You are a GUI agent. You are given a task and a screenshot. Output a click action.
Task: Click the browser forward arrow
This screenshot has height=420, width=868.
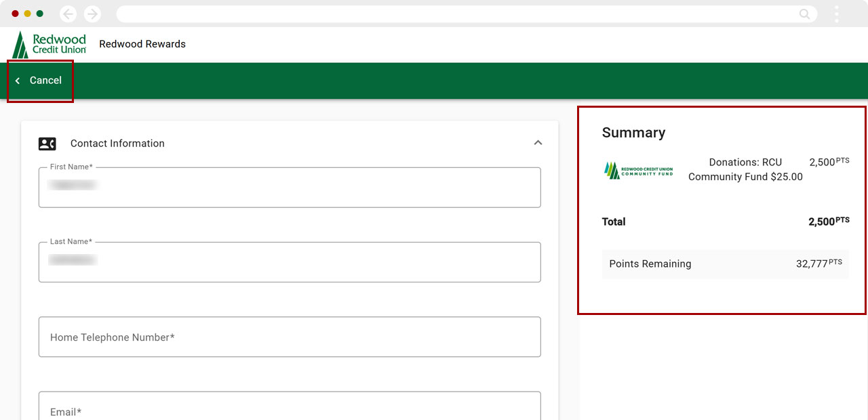pyautogui.click(x=92, y=14)
